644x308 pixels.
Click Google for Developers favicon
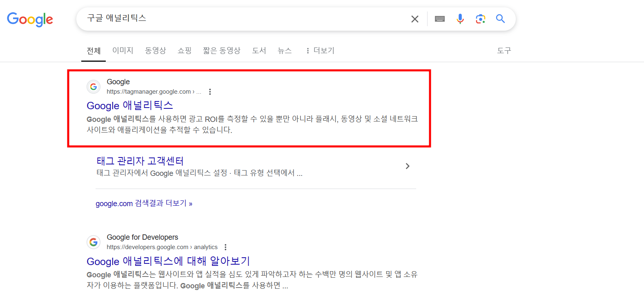coord(94,242)
